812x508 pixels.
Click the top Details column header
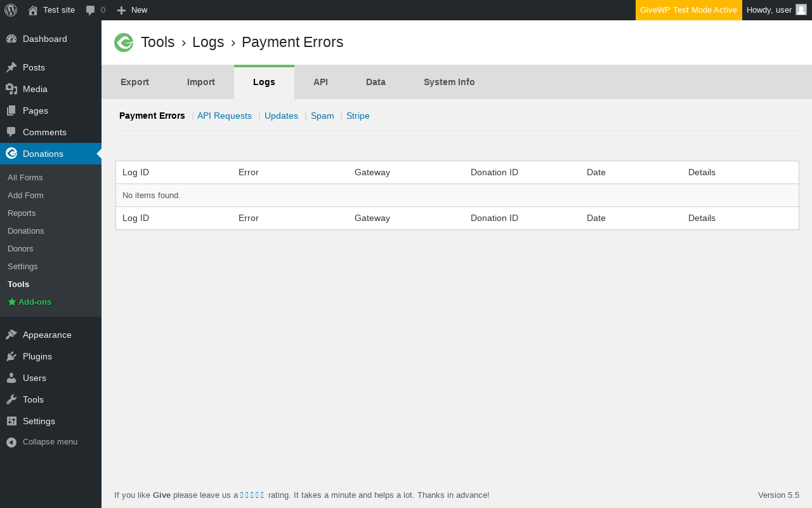coord(702,172)
